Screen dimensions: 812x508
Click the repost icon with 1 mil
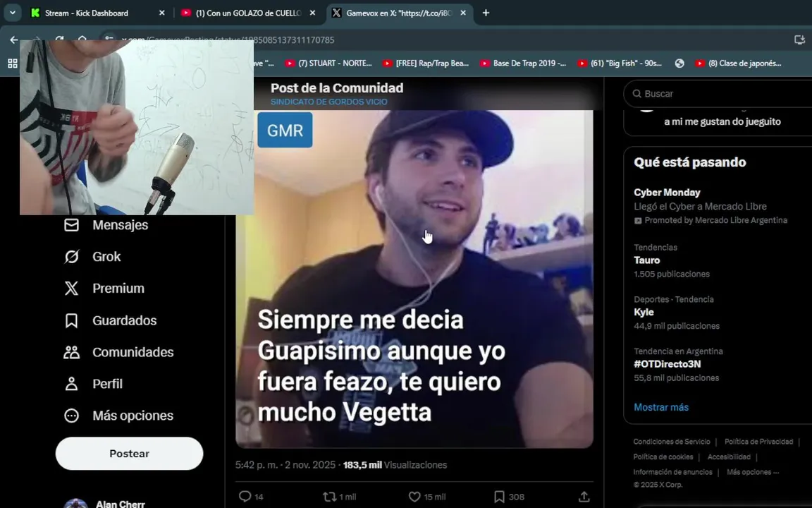pos(329,497)
